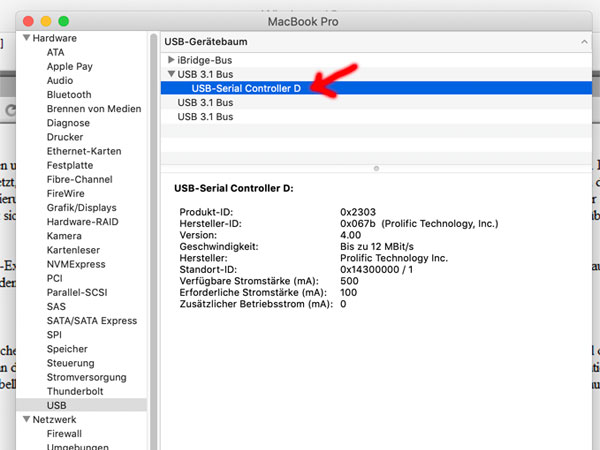Select the iBridge-Bus row
This screenshot has height=450, width=600.
pyautogui.click(x=376, y=60)
